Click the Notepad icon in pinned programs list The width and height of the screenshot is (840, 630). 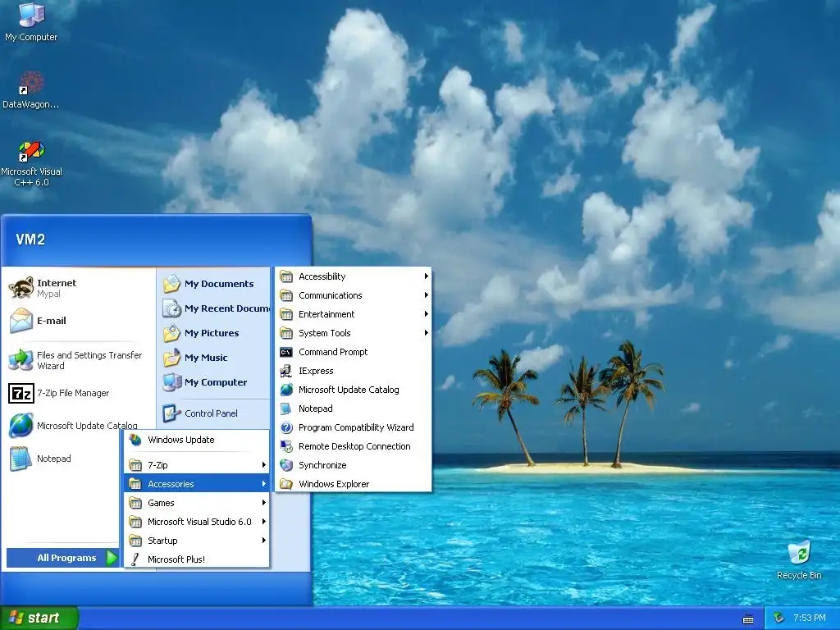[21, 459]
